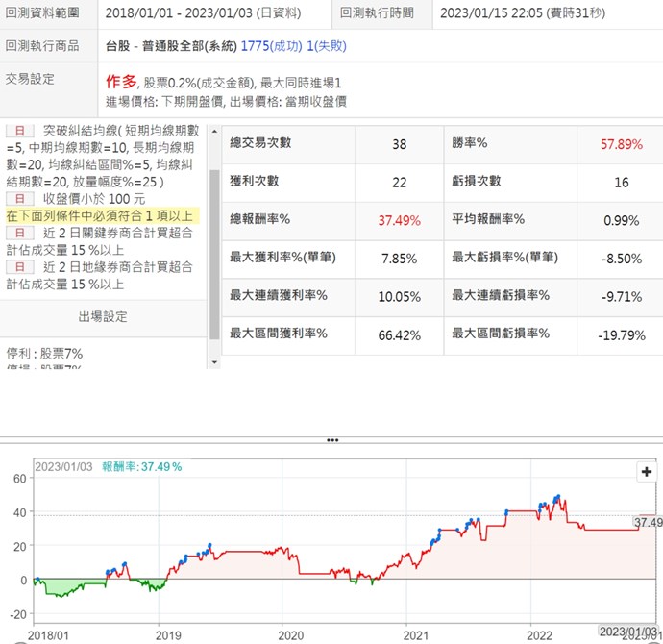Viewport: 663px width, 644px height.
Task: Expand the 出場設定 section header
Action: click(x=103, y=316)
